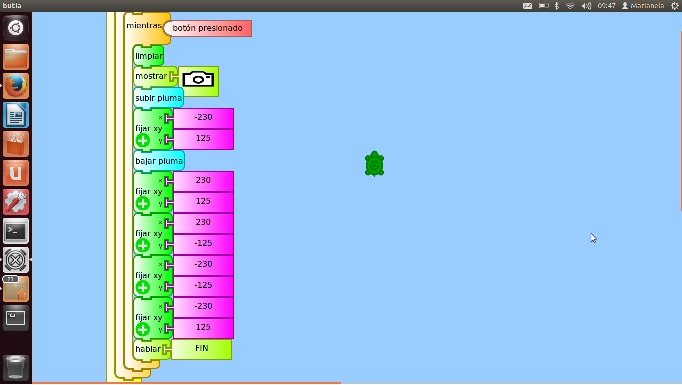The width and height of the screenshot is (682, 385).
Task: Open the Ubuntu Software Center icon
Action: [x=16, y=144]
